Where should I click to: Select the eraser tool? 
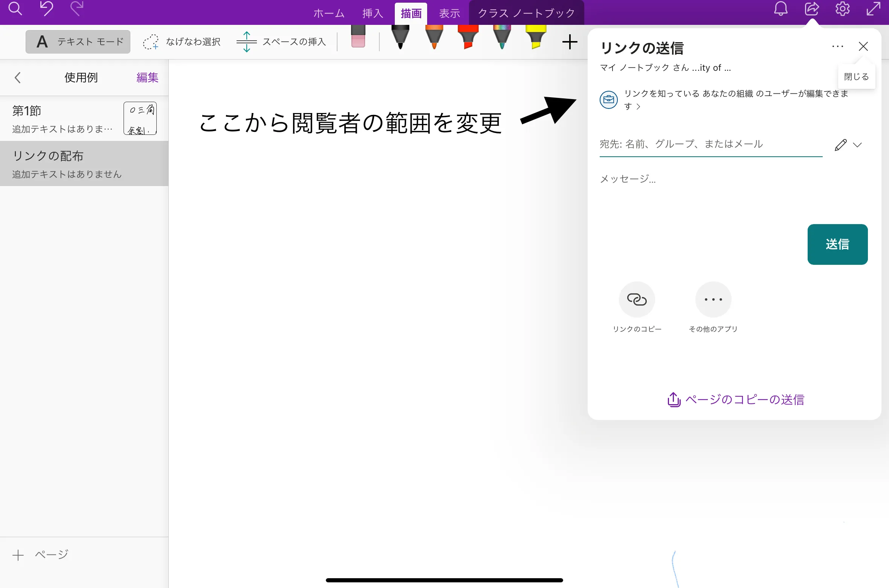tap(358, 36)
